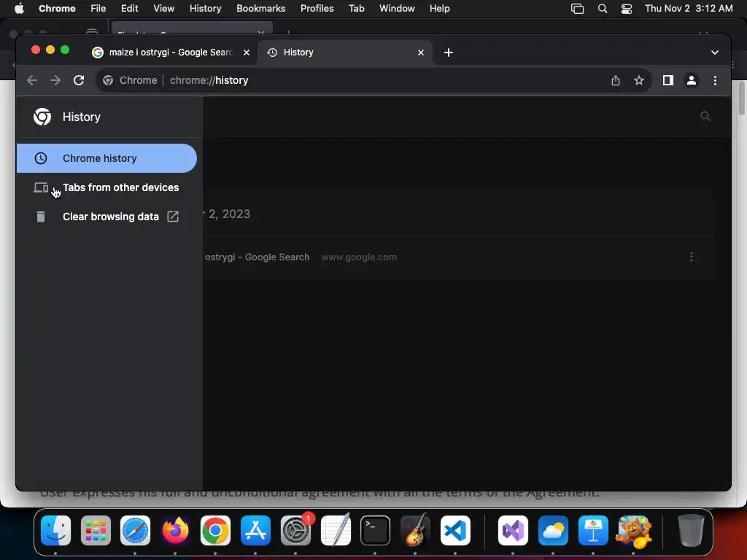The height and width of the screenshot is (560, 747).
Task: Open the Profiles menu
Action: click(x=317, y=8)
